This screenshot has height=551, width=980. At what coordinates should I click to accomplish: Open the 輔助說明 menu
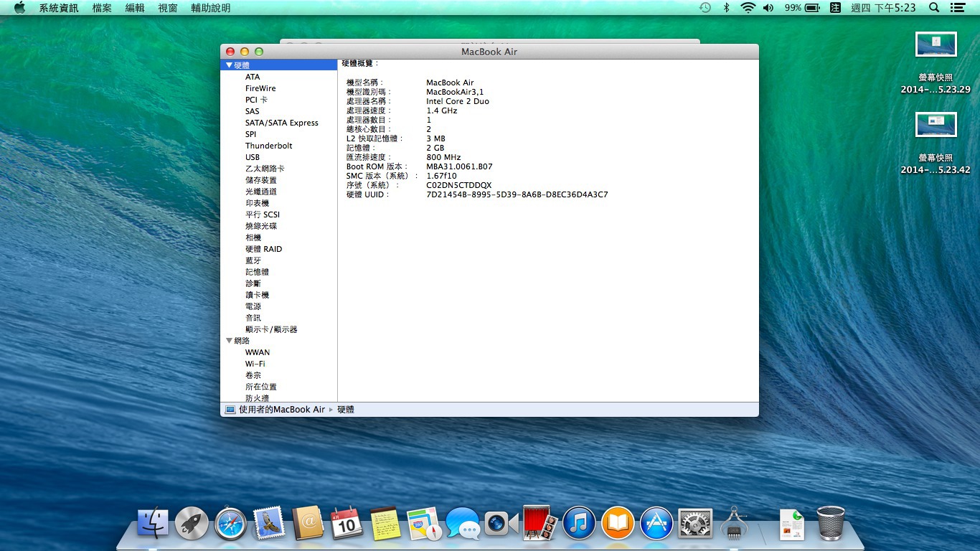pyautogui.click(x=211, y=8)
